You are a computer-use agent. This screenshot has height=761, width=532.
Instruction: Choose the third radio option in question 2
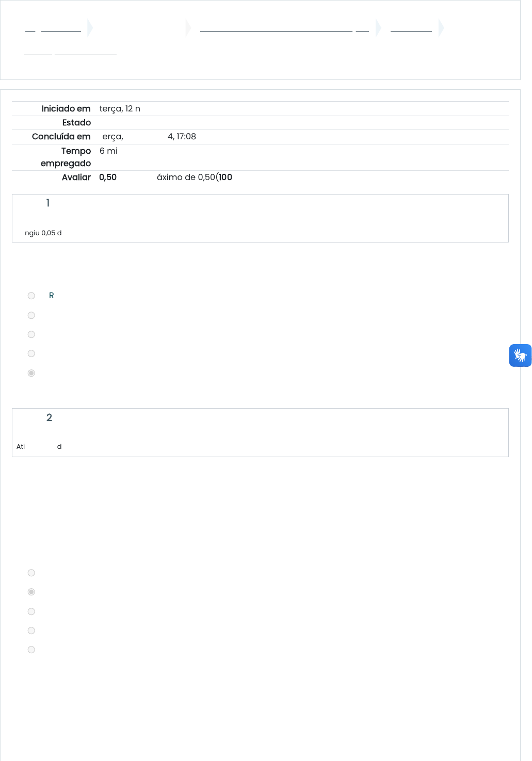point(31,611)
